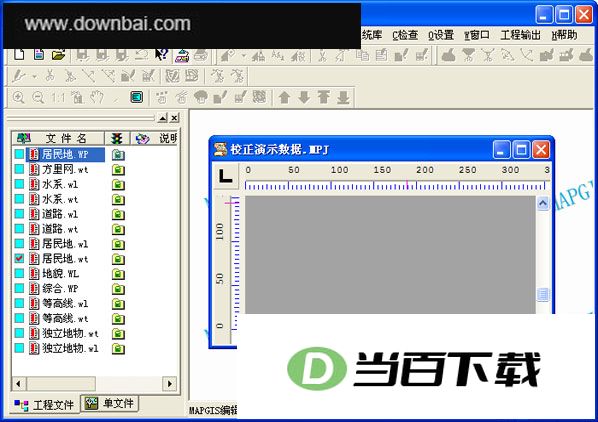Select the 等高线.wl file name
The height and width of the screenshot is (422, 598).
point(65,303)
